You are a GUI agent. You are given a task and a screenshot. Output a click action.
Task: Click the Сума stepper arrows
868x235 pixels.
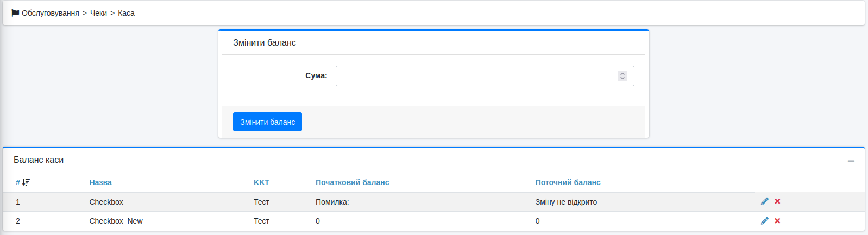(622, 76)
